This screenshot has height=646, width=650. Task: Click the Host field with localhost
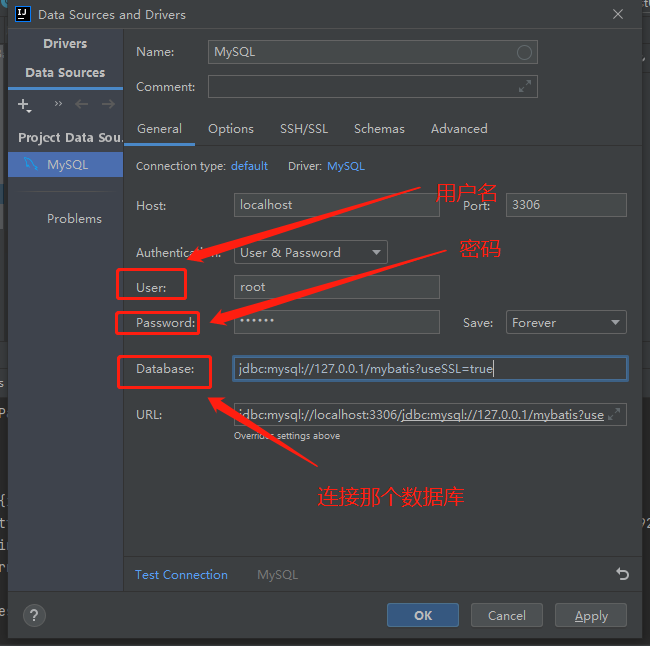tap(337, 205)
